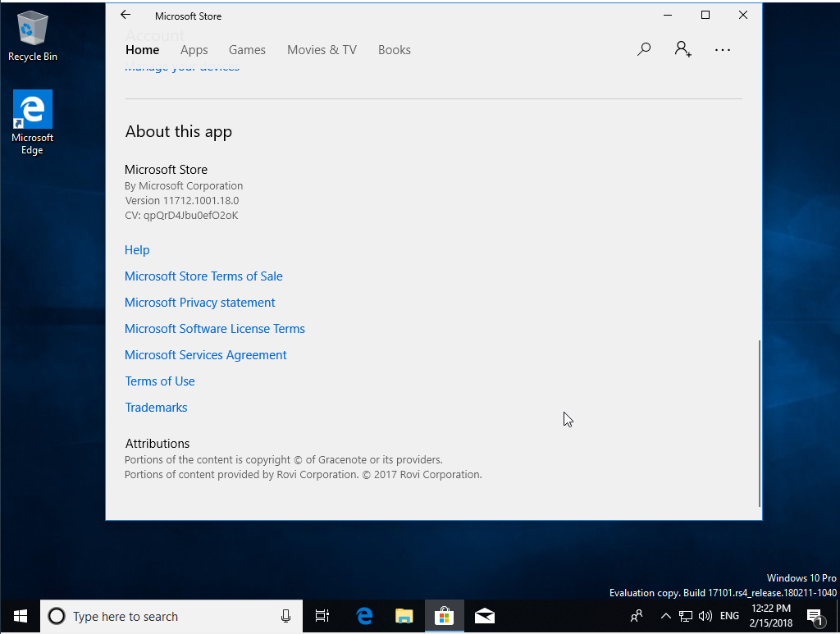Open the taskbar clock and date

771,616
